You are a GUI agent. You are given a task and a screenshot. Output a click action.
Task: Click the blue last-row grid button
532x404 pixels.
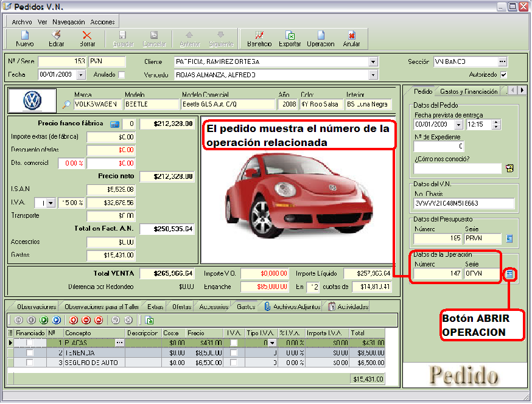(57, 320)
